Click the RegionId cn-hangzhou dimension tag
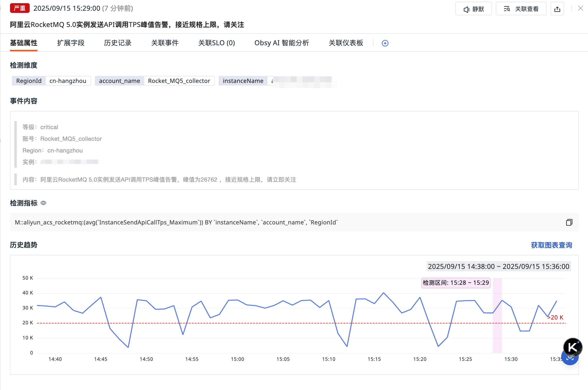Viewport: 588px width, 390px height. point(51,81)
